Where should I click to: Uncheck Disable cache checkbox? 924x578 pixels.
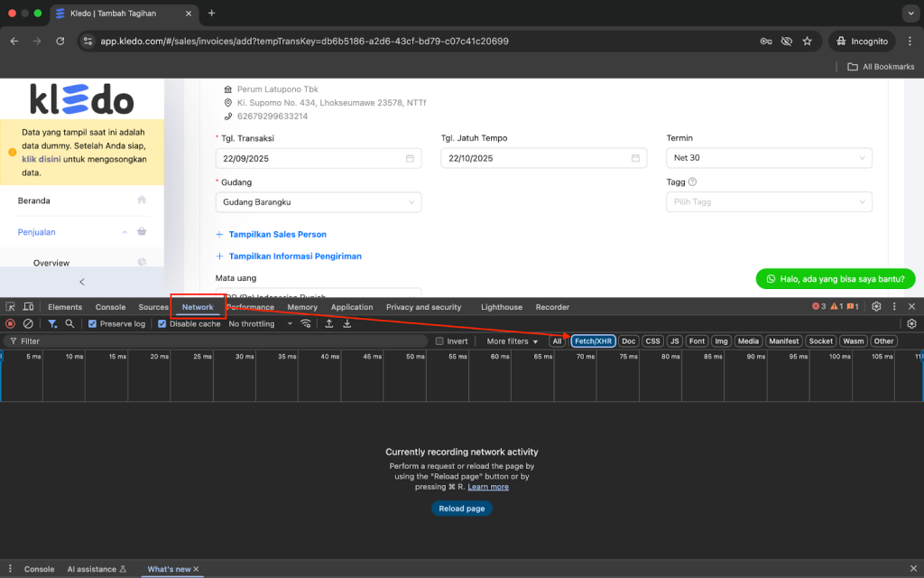162,323
